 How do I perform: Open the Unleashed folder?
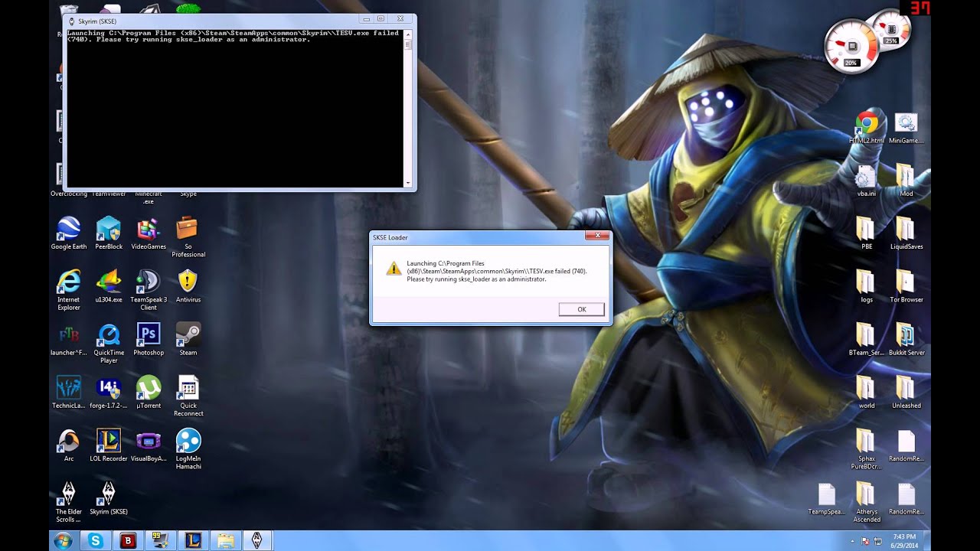click(x=906, y=392)
